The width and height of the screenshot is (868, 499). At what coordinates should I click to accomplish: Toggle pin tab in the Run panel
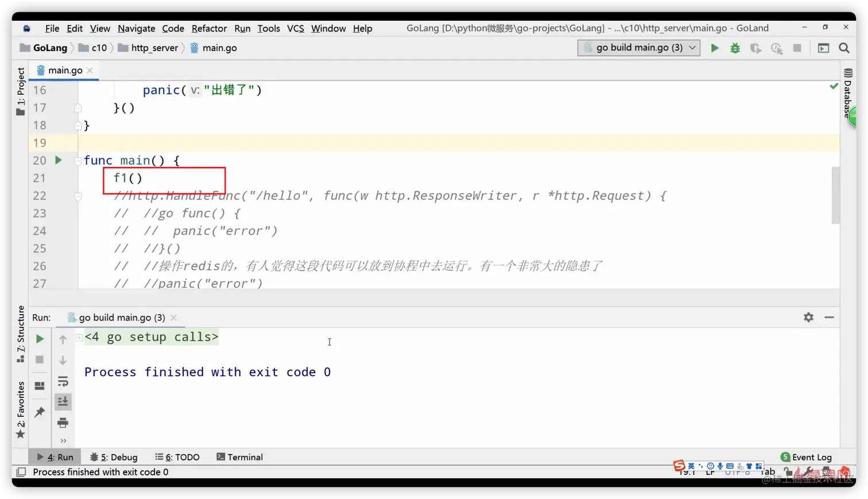[x=40, y=412]
